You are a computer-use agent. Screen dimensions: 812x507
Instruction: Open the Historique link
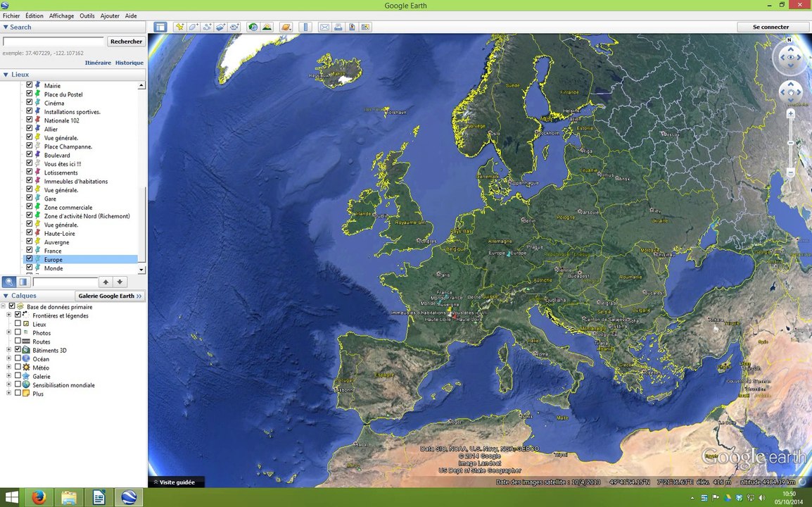tap(129, 63)
